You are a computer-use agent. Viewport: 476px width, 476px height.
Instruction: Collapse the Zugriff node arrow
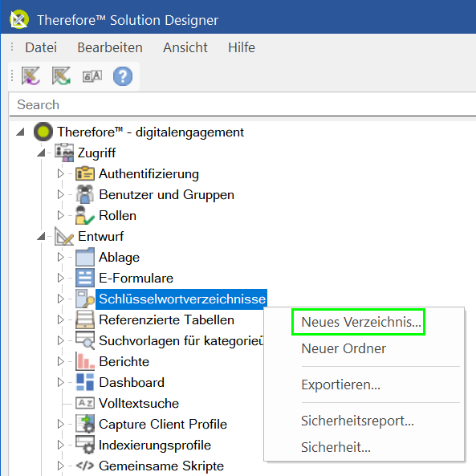[x=41, y=153]
